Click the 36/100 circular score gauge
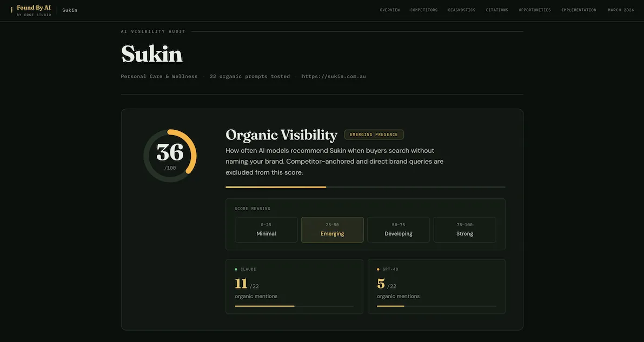Screen dimensions: 644x342 tap(170, 156)
